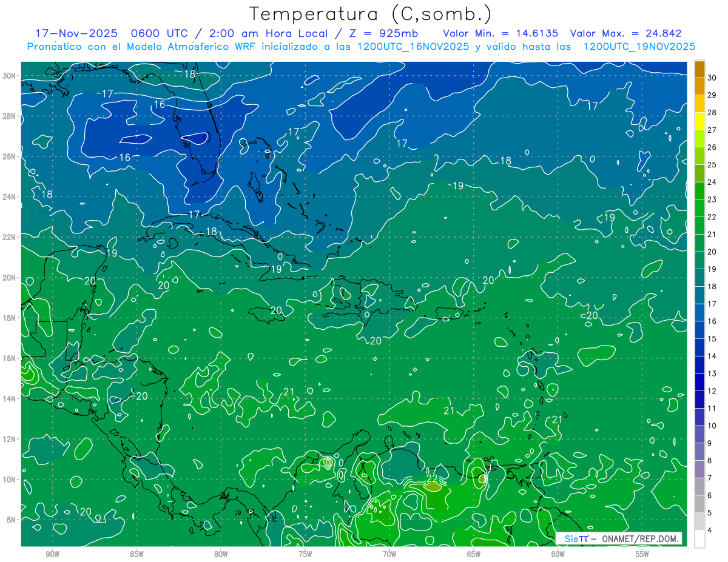
Task: Click the color scale label "29"
Action: 712,95
